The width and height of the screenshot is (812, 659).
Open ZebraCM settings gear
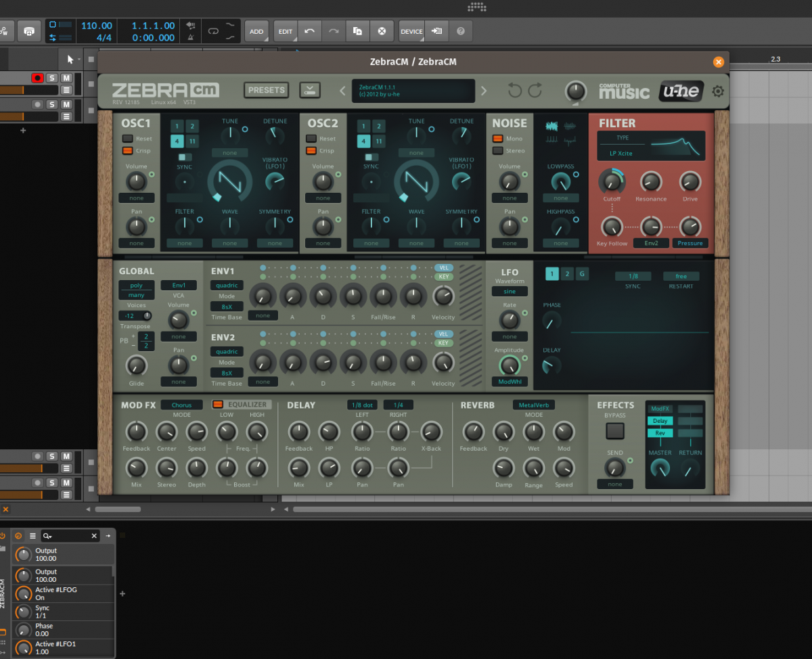pyautogui.click(x=718, y=91)
